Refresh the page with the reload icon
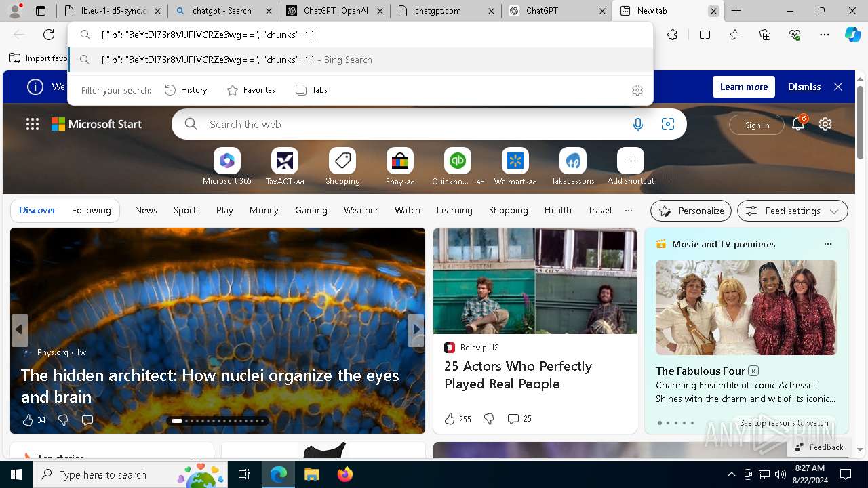The width and height of the screenshot is (868, 488). 49,35
